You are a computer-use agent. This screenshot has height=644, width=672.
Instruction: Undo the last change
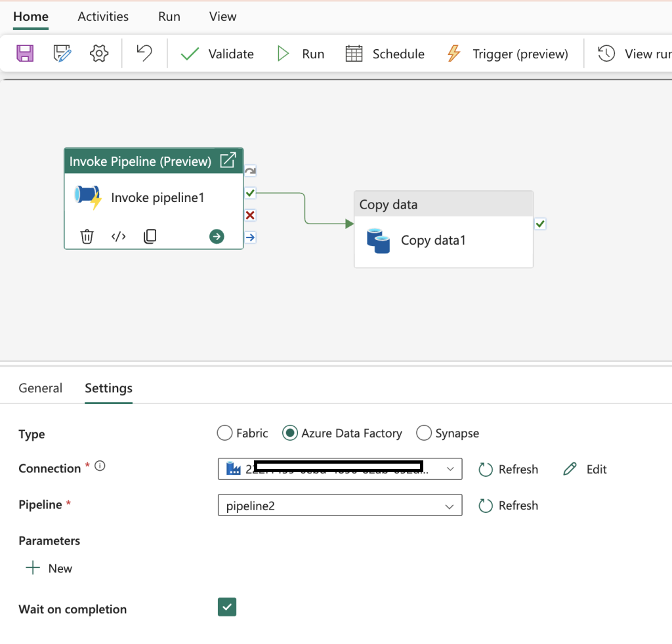[143, 53]
